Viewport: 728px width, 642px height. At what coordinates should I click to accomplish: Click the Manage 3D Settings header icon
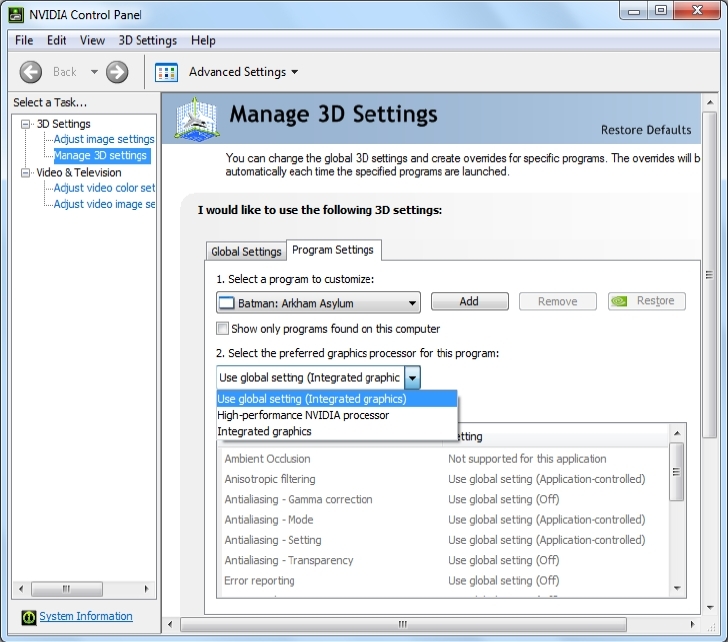[x=197, y=119]
